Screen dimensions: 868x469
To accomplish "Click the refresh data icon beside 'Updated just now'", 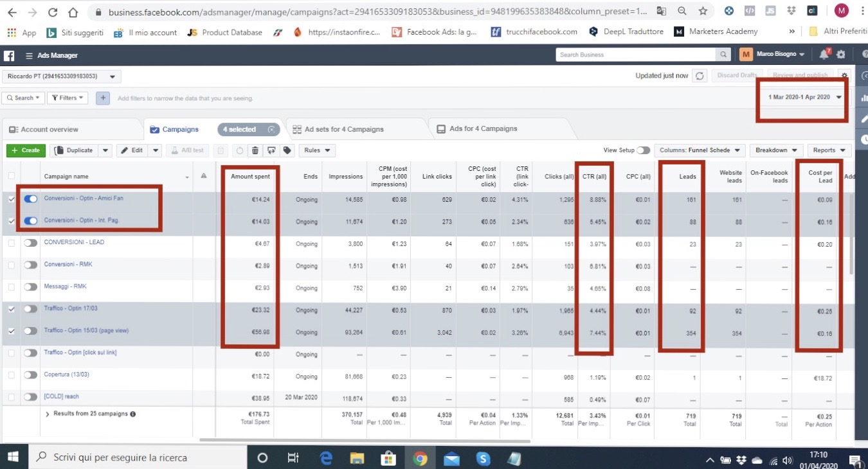I will 700,76.
